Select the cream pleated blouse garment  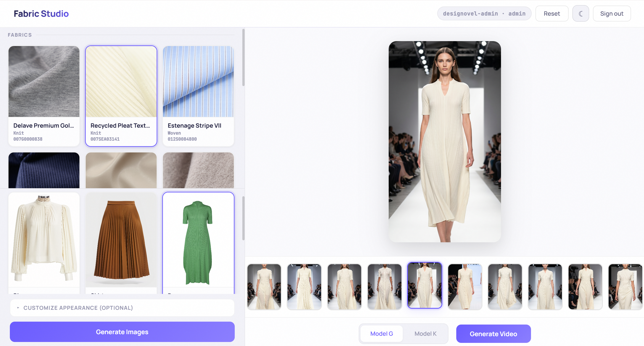point(44,243)
